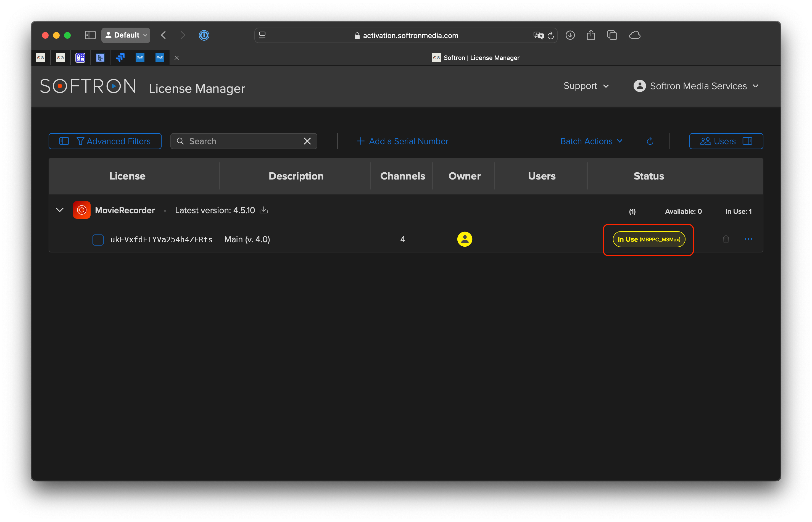
Task: Click the License Manager title
Action: (x=197, y=89)
